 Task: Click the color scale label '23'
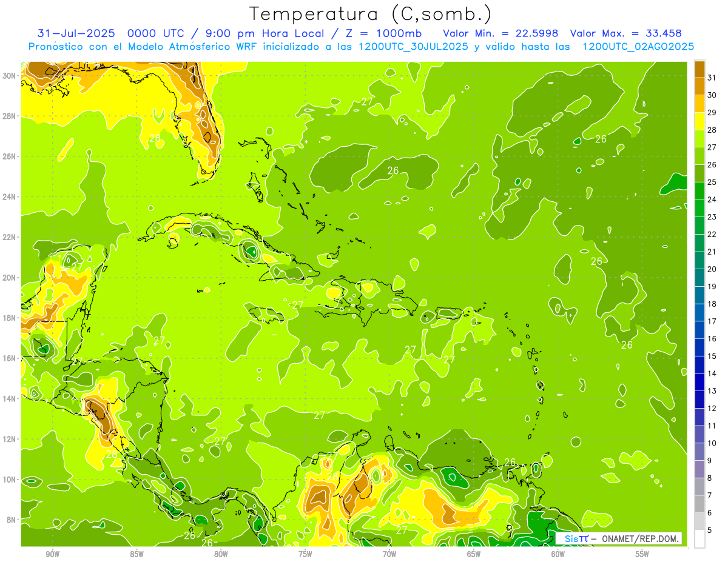[712, 217]
